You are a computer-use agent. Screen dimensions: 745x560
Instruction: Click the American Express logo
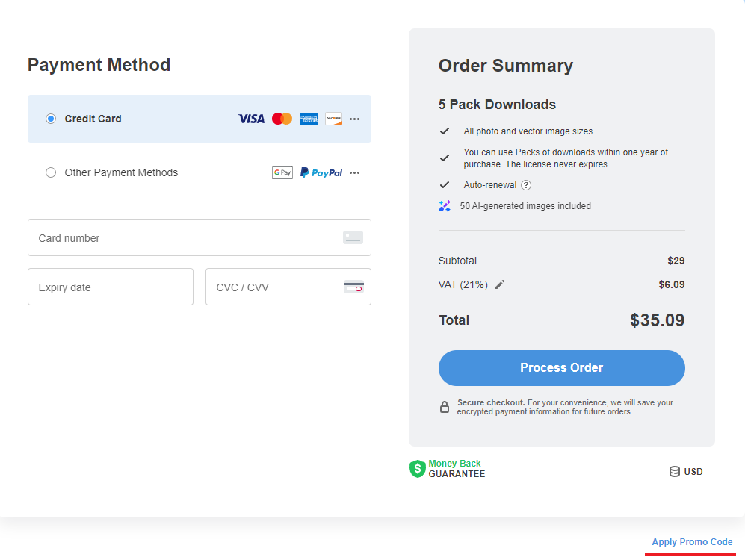309,119
